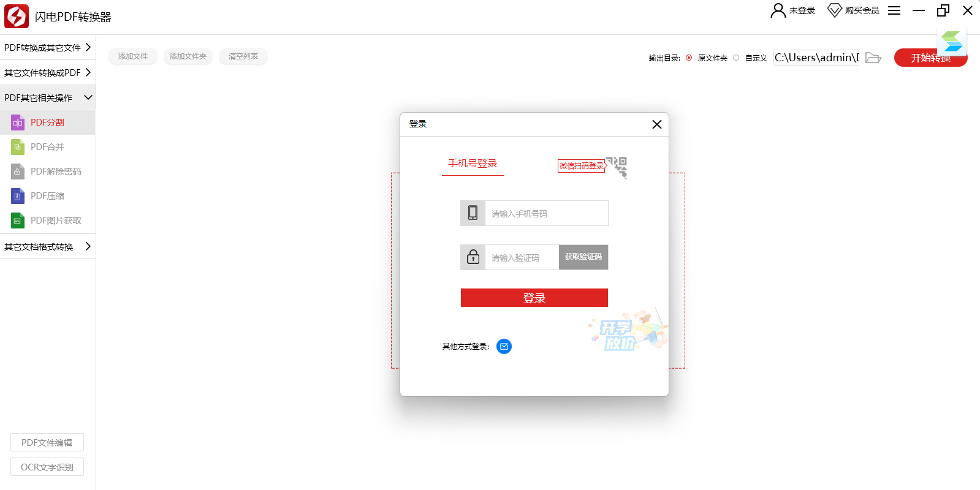The width and height of the screenshot is (980, 490).
Task: Open PDF图片获取 menu item
Action: click(x=48, y=221)
